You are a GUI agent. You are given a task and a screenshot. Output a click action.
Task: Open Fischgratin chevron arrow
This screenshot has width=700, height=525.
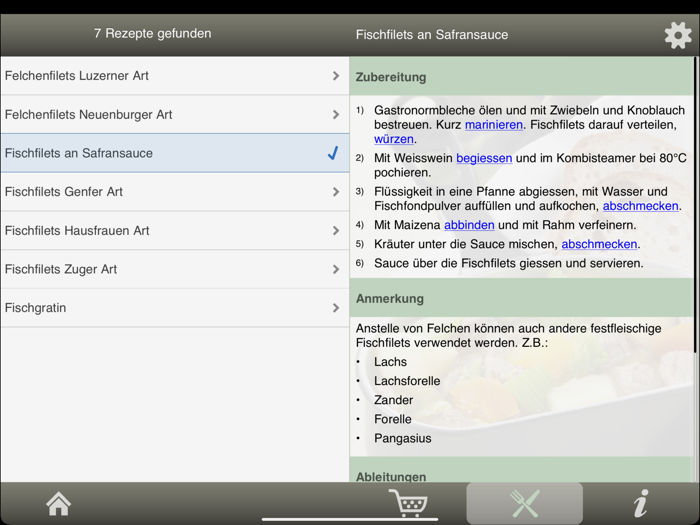point(336,308)
